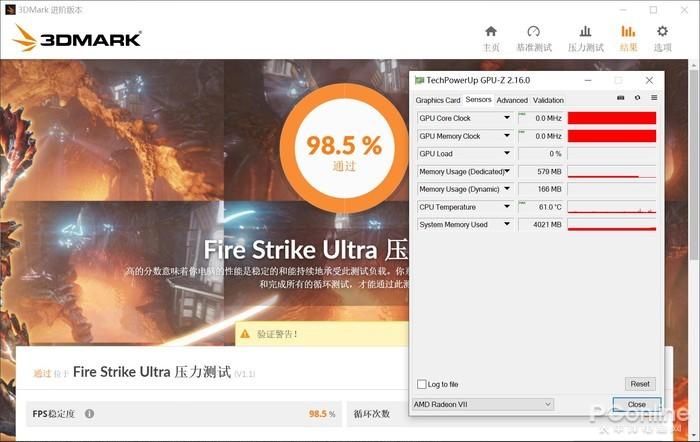The height and width of the screenshot is (442, 700).
Task: Expand Memory Usage (Dynamic) sensor dropdown
Action: [507, 189]
